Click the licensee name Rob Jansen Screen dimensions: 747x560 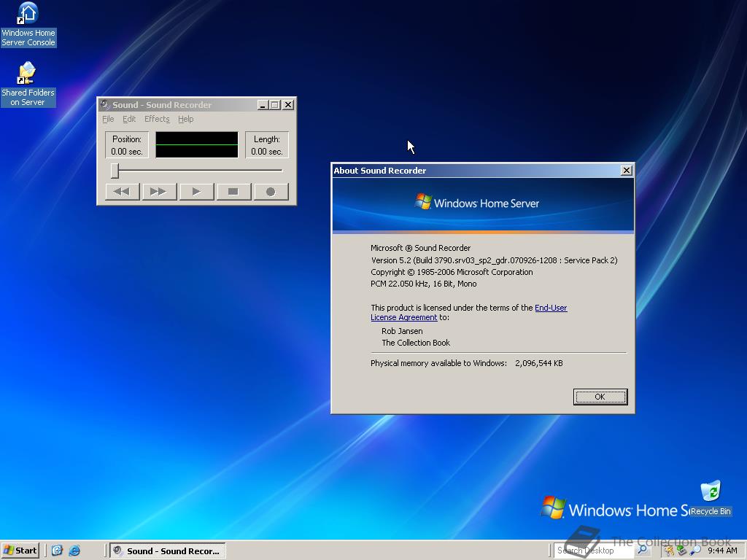(402, 331)
